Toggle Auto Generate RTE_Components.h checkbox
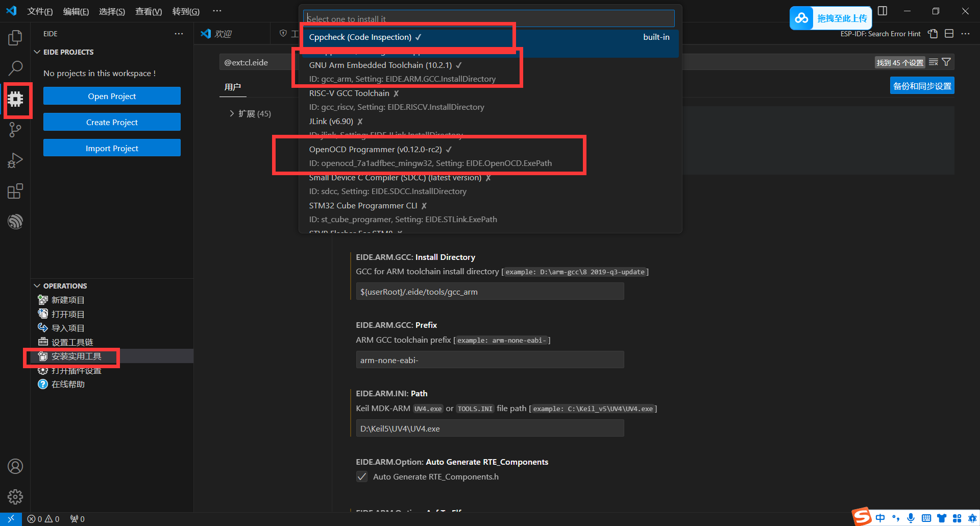The height and width of the screenshot is (526, 980). point(362,476)
